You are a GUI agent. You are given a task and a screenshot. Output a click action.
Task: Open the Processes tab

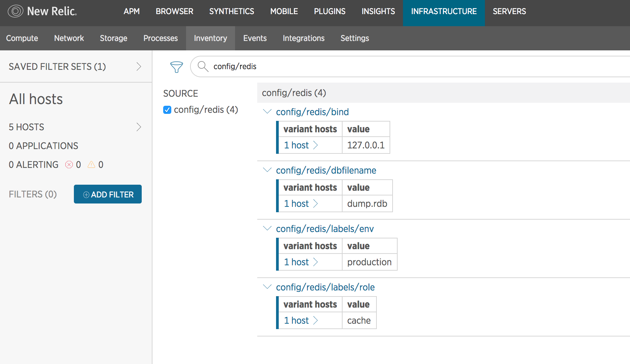[161, 38]
